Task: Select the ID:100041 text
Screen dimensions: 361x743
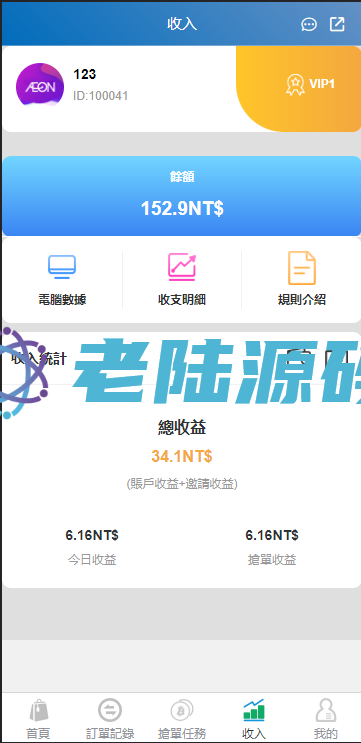Action: coord(100,96)
